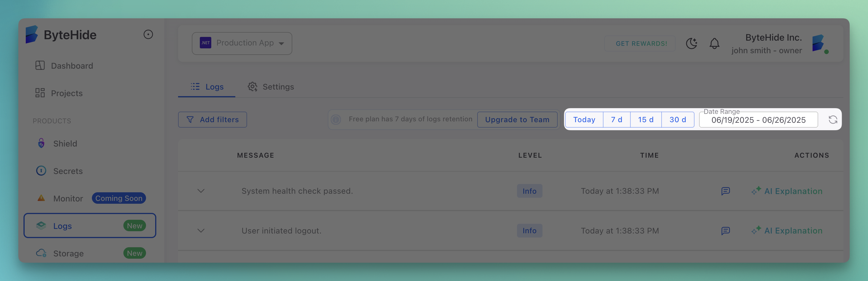The height and width of the screenshot is (281, 868).
Task: Expand the System health check log row
Action: click(201, 191)
